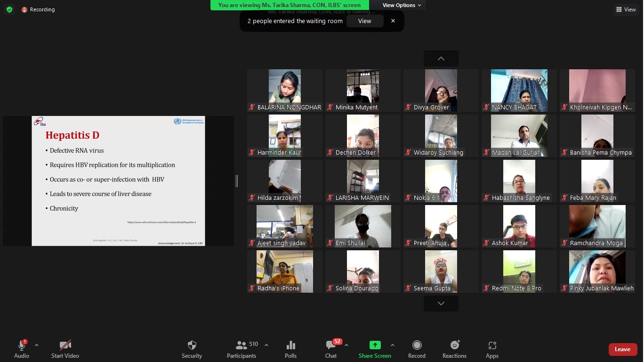The width and height of the screenshot is (644, 362).
Task: Select Pinky Jubanlak Mawlieh video tile
Action: 597,271
